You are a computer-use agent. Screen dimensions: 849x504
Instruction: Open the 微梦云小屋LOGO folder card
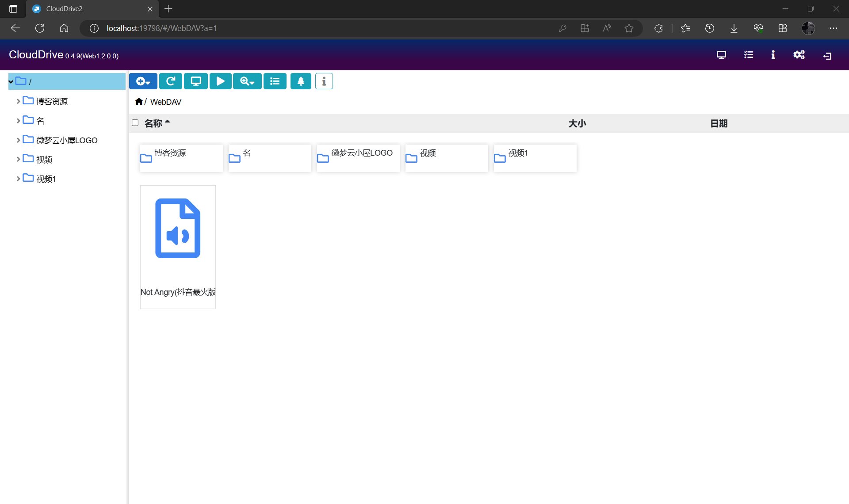pyautogui.click(x=358, y=158)
